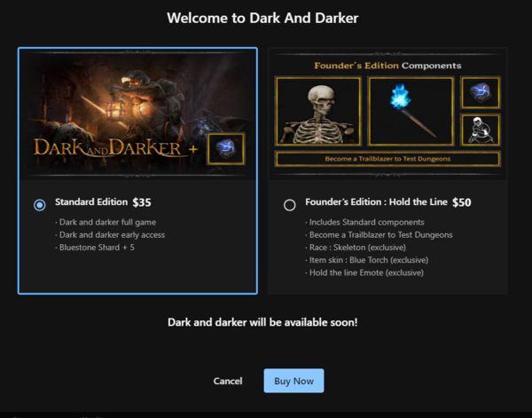The image size is (532, 418).
Task: Click the blue torch item skin image
Action: (x=411, y=111)
